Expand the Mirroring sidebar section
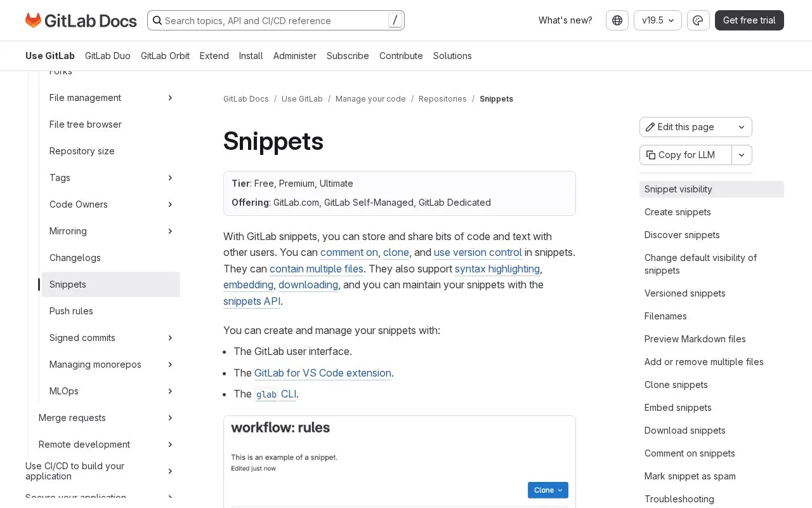This screenshot has width=812, height=508. tap(170, 231)
